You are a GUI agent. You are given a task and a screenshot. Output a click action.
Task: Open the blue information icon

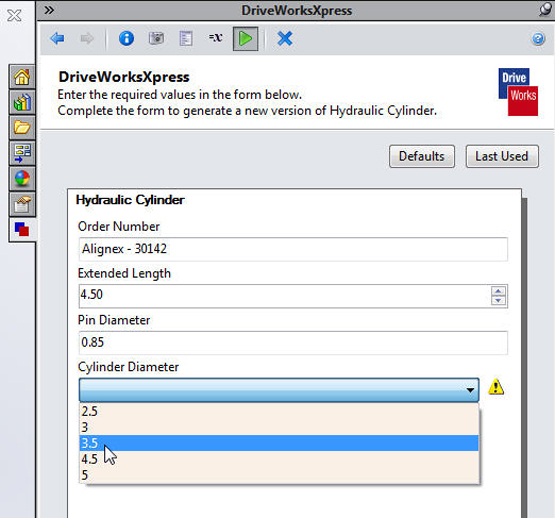pos(126,38)
